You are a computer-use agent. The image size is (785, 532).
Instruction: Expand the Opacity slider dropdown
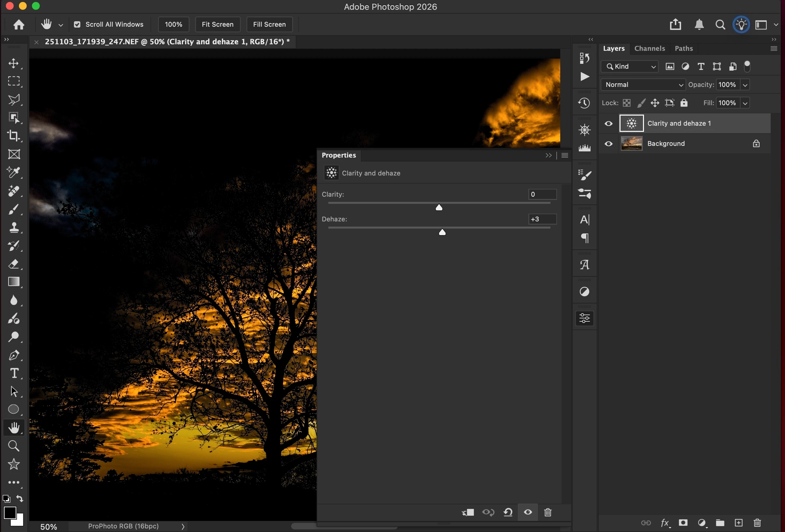745,85
